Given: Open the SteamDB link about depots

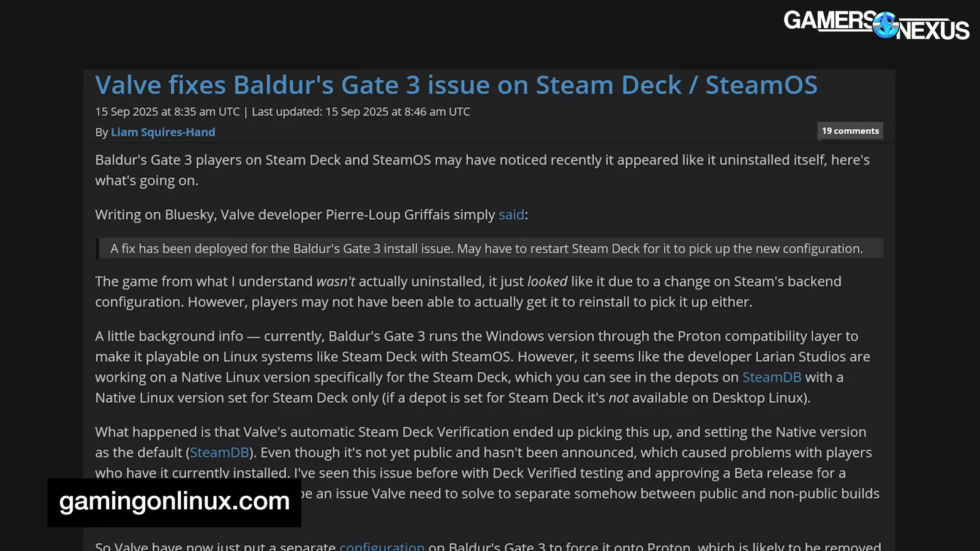Looking at the screenshot, I should (x=772, y=377).
